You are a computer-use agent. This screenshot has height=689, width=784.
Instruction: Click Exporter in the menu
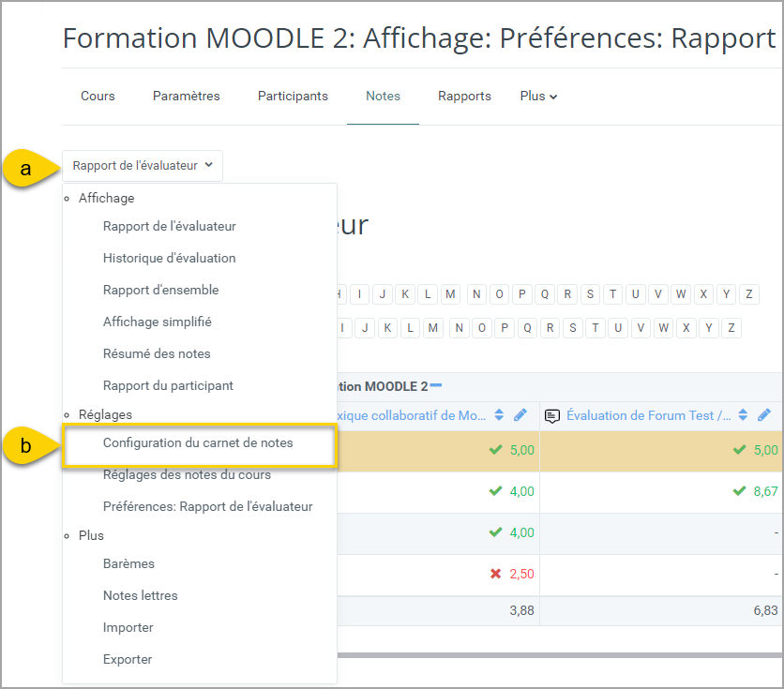point(128,660)
